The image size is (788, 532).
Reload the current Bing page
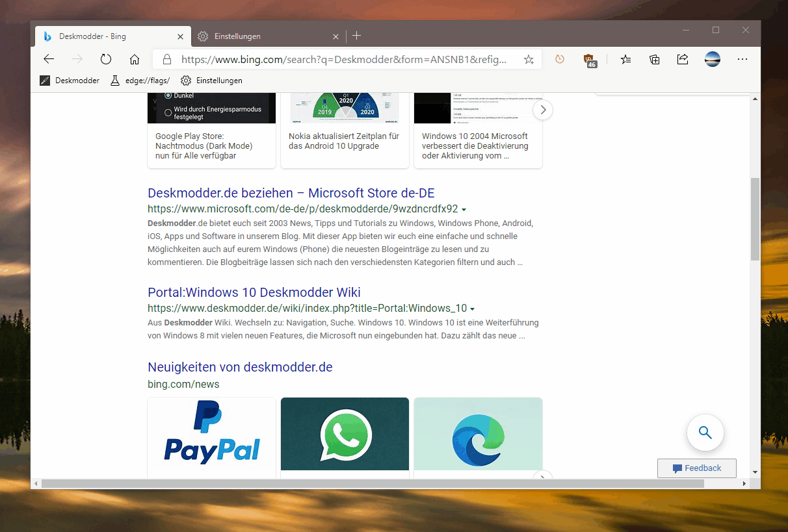pos(106,59)
